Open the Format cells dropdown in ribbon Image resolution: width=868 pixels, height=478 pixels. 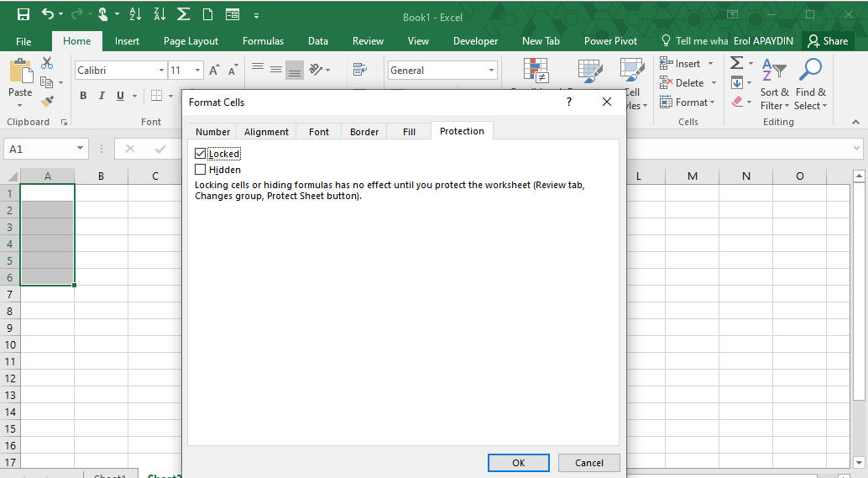pyautogui.click(x=688, y=102)
